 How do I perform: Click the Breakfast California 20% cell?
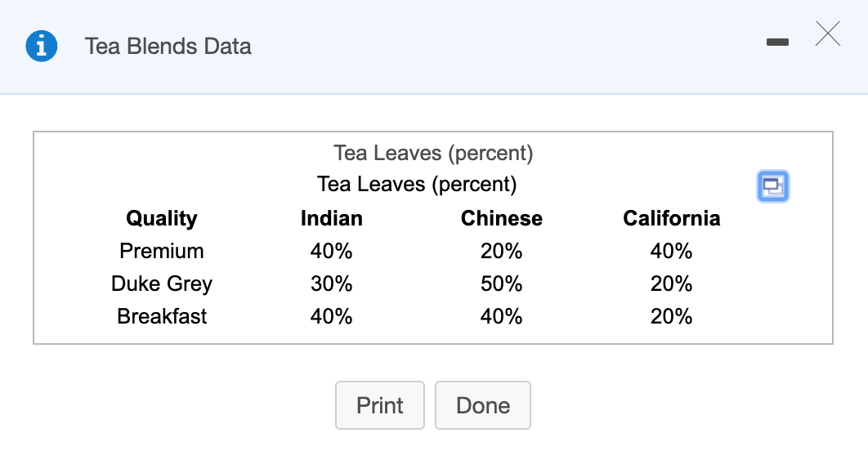click(672, 316)
